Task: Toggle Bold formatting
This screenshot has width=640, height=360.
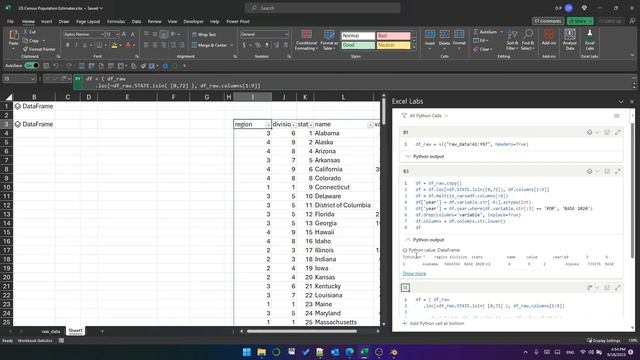Action: point(67,45)
